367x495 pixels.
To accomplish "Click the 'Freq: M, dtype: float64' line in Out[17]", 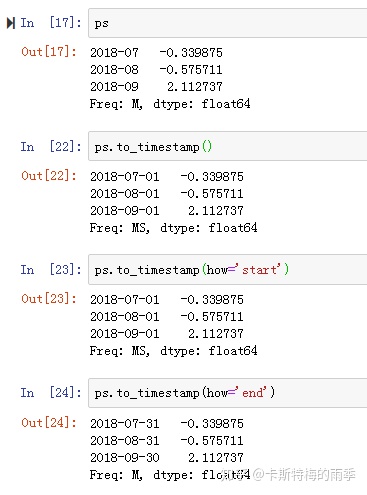I will 170,104.
